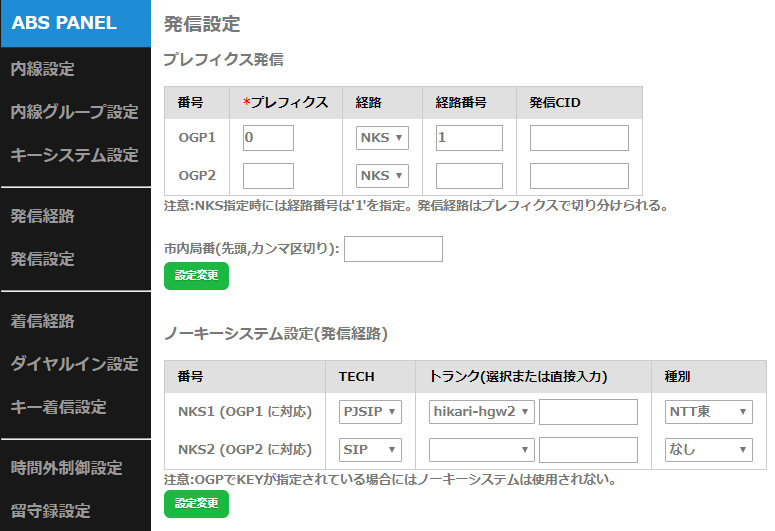775x531 pixels.
Task: Open the NKS1 種別 NTT東 dropdown
Action: 709,412
